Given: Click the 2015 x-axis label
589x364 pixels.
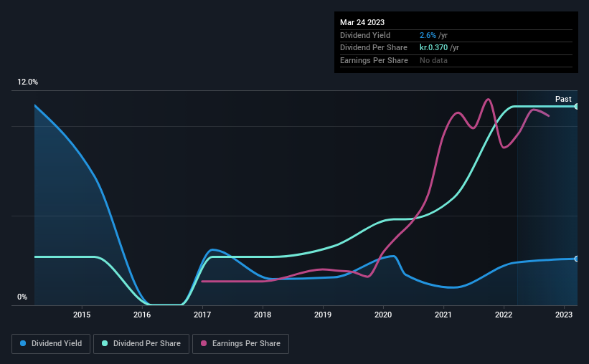Looking at the screenshot, I should coord(82,315).
